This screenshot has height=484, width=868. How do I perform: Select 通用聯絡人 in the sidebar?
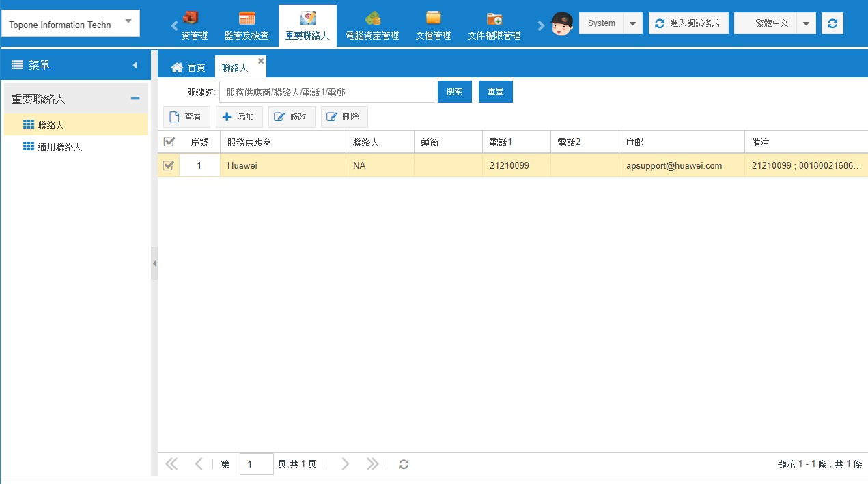tap(59, 146)
